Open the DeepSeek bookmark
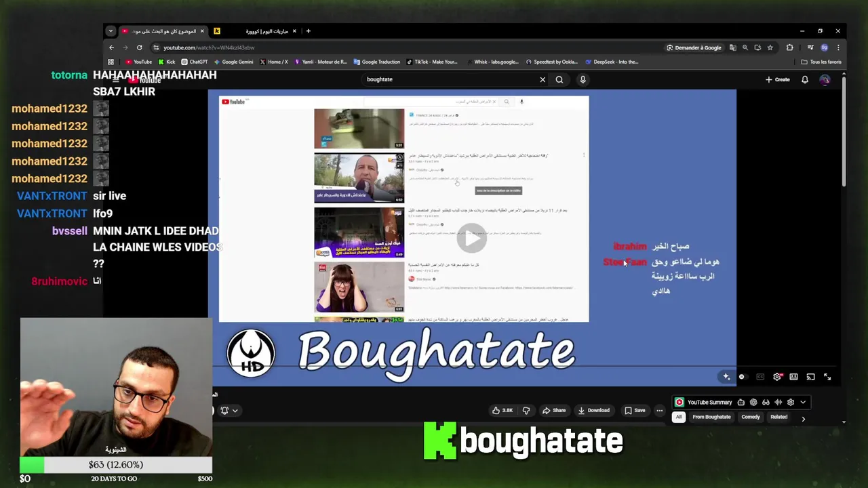The image size is (868, 488). point(612,62)
